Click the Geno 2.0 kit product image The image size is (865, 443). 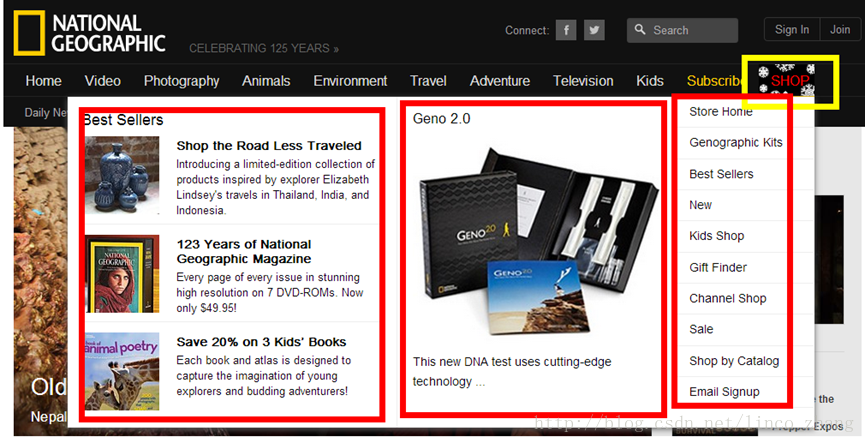pos(538,241)
